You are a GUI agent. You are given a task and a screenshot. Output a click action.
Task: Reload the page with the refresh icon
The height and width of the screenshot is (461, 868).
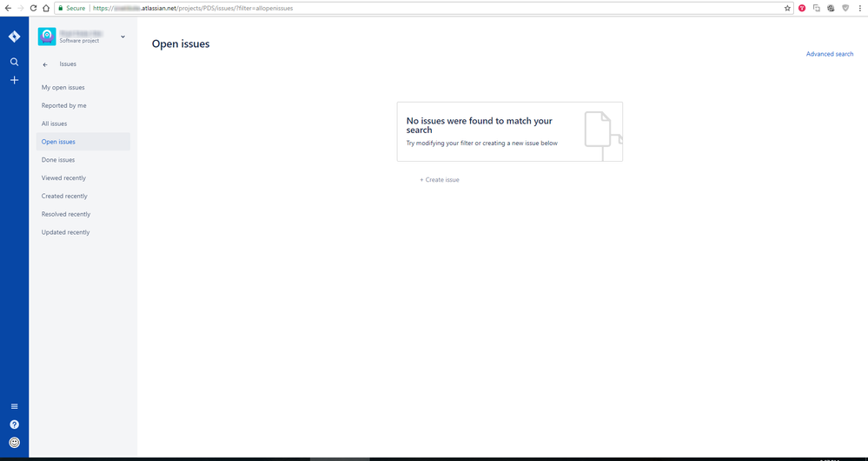[33, 9]
